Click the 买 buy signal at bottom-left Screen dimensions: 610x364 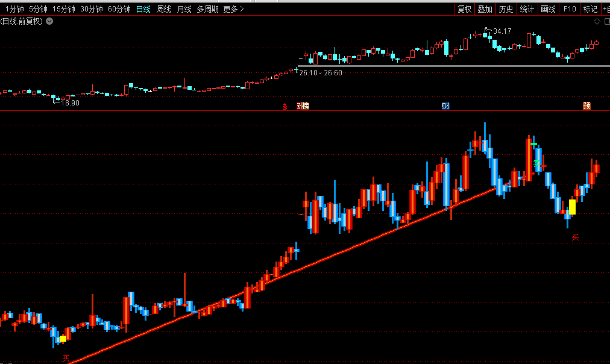coord(66,359)
